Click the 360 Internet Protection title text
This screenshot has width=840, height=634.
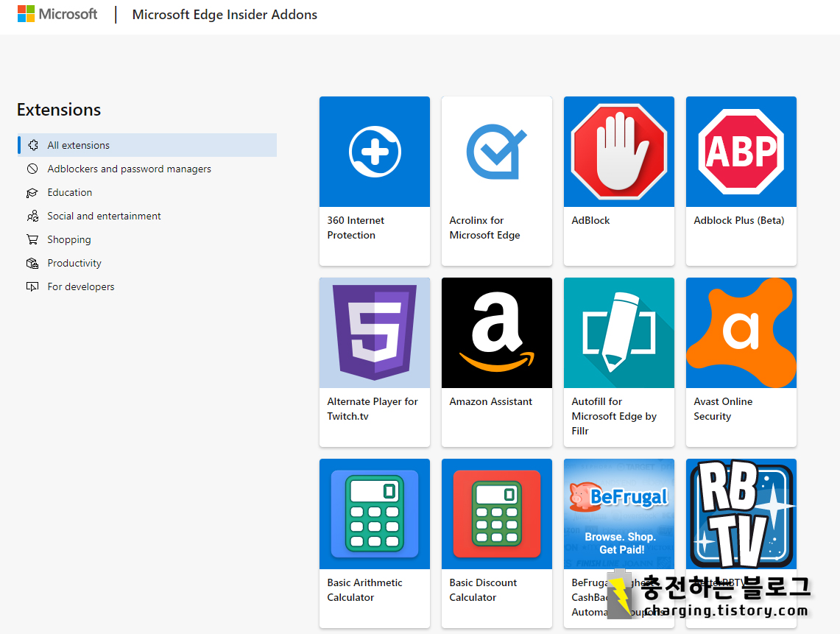coord(356,228)
